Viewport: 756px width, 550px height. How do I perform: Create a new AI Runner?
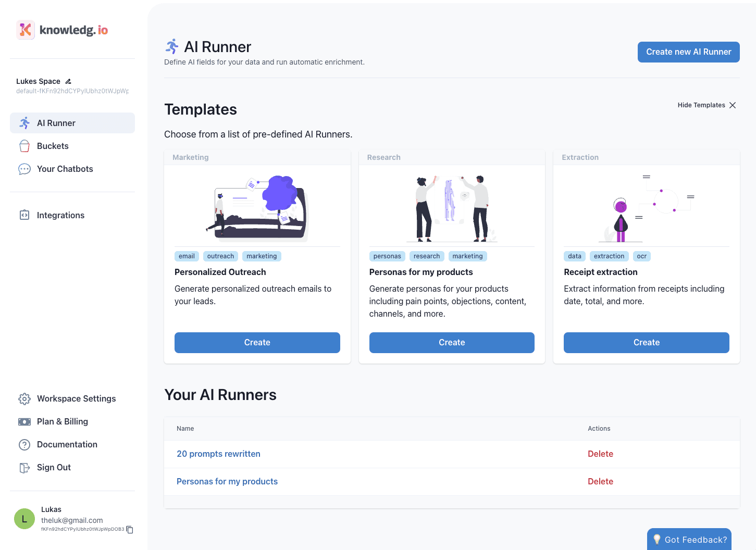pyautogui.click(x=688, y=52)
